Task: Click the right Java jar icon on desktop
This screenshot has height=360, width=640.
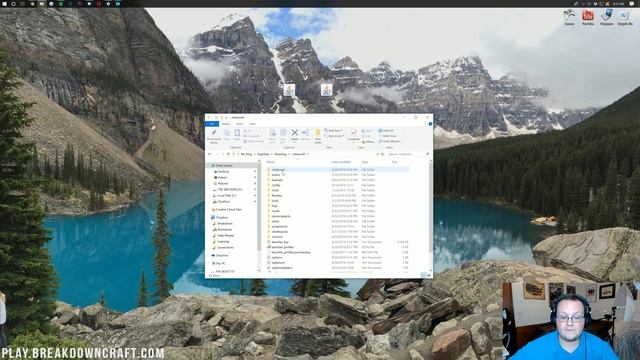Action: [327, 90]
